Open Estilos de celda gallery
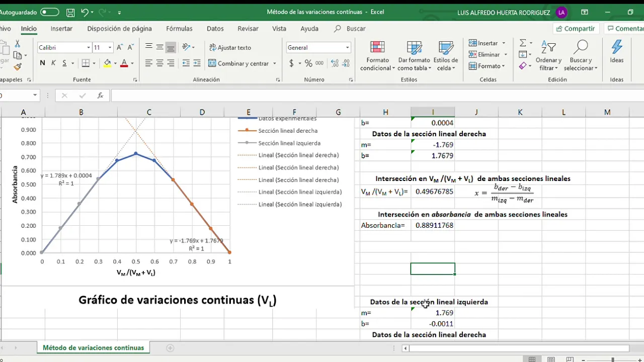This screenshot has width=644, height=362. click(447, 56)
